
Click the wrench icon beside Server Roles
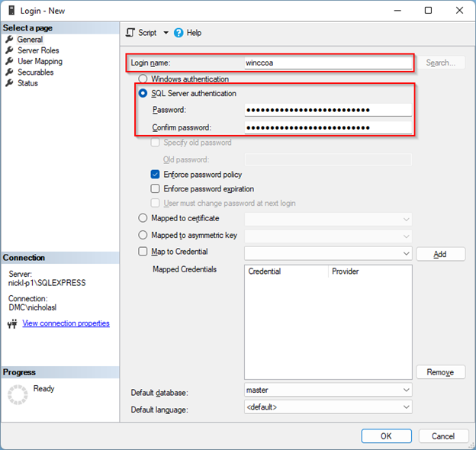(9, 50)
